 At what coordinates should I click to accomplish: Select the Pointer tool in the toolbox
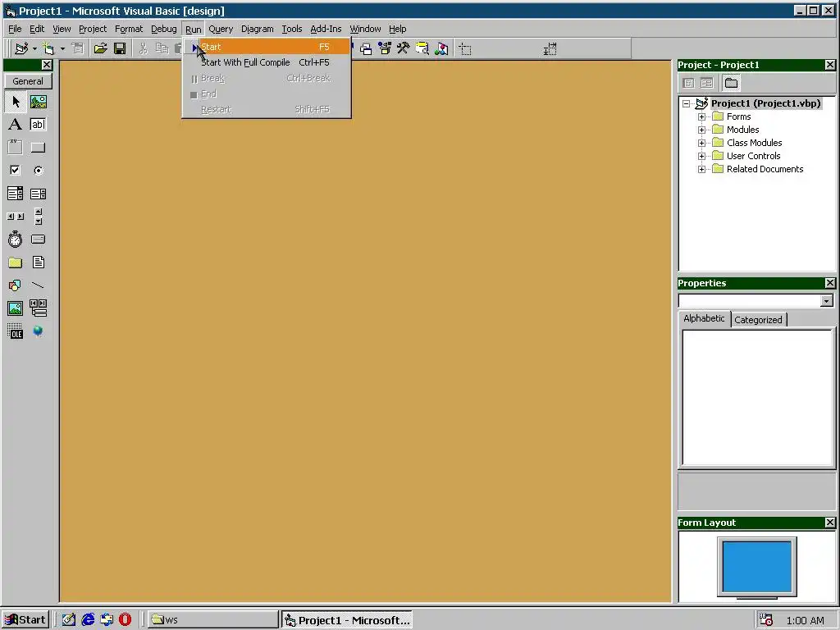(x=16, y=102)
